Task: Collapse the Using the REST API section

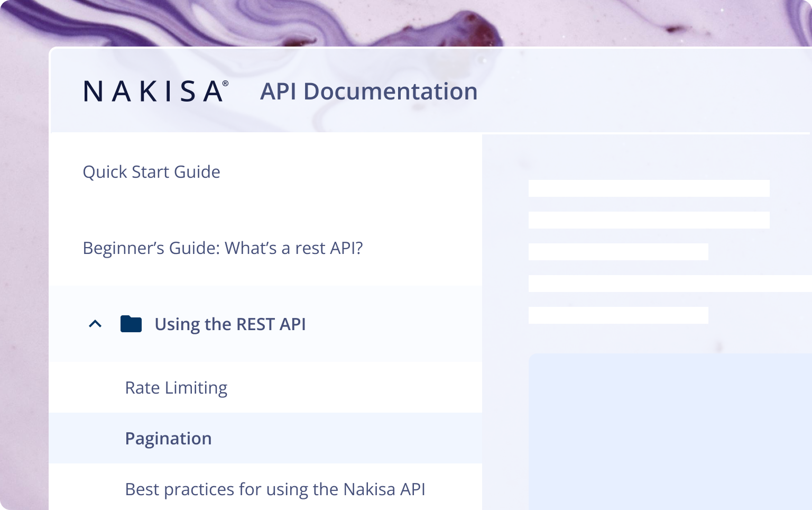Action: pos(95,324)
